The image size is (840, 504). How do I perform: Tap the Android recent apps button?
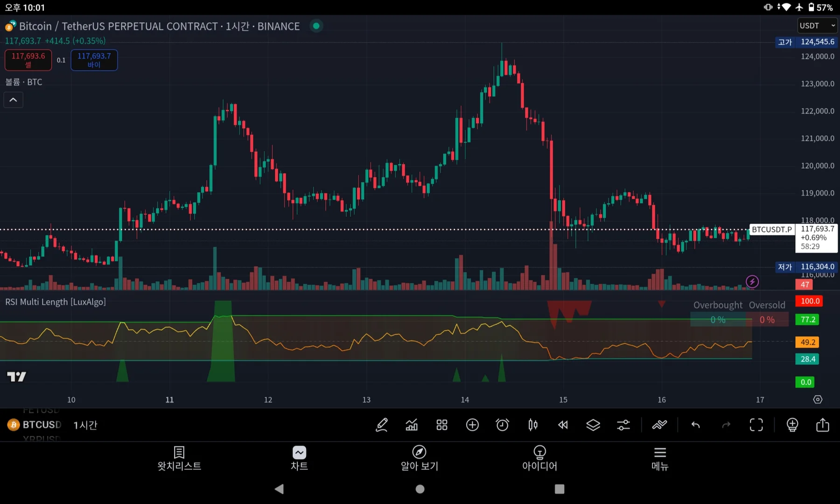coord(560,489)
